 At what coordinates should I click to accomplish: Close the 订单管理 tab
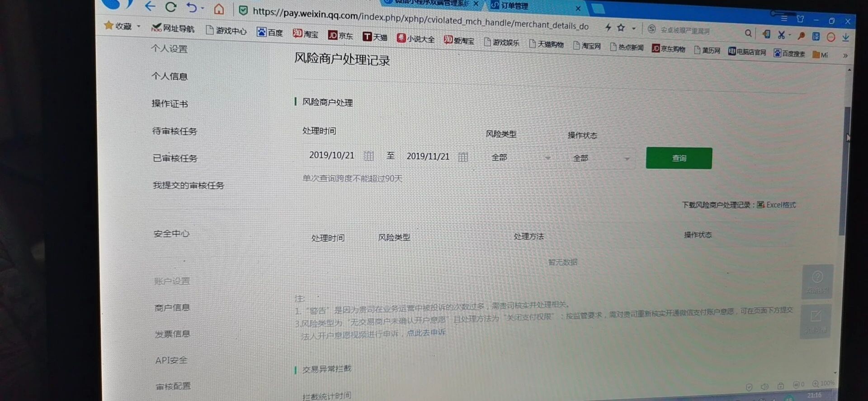(578, 8)
